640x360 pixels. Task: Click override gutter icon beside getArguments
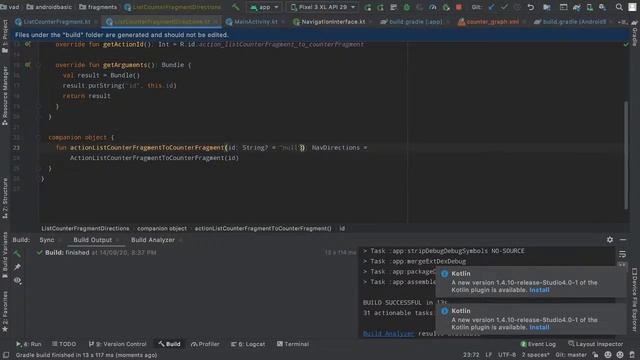(28, 64)
